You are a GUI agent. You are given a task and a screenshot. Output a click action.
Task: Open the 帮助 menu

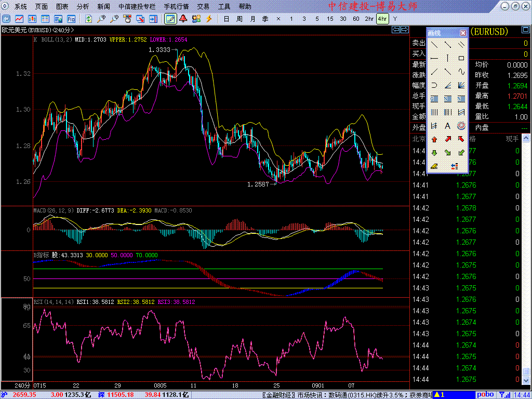click(x=245, y=7)
